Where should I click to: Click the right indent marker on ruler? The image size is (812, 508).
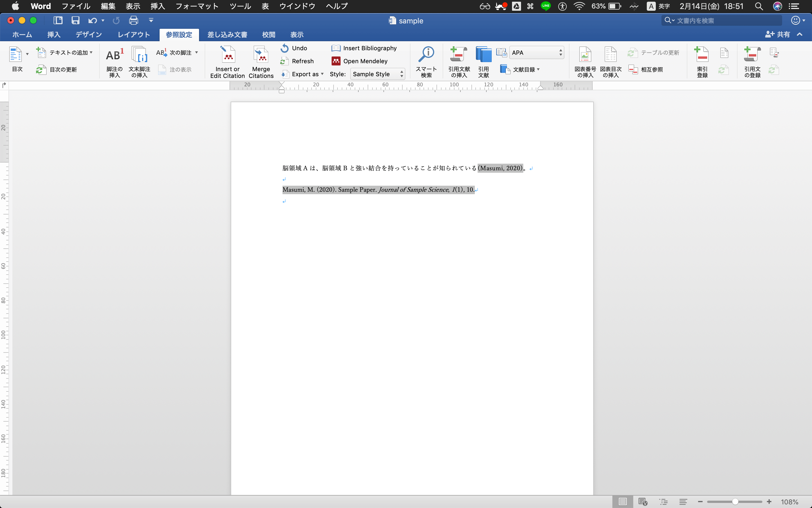[540, 88]
